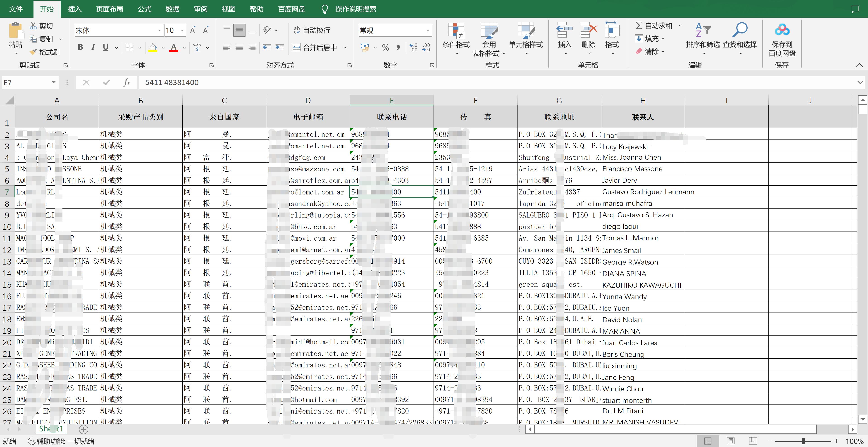Screen dimensions: 868x447
Task: Switch to the Formulas (公式) tab
Action: [x=145, y=9]
